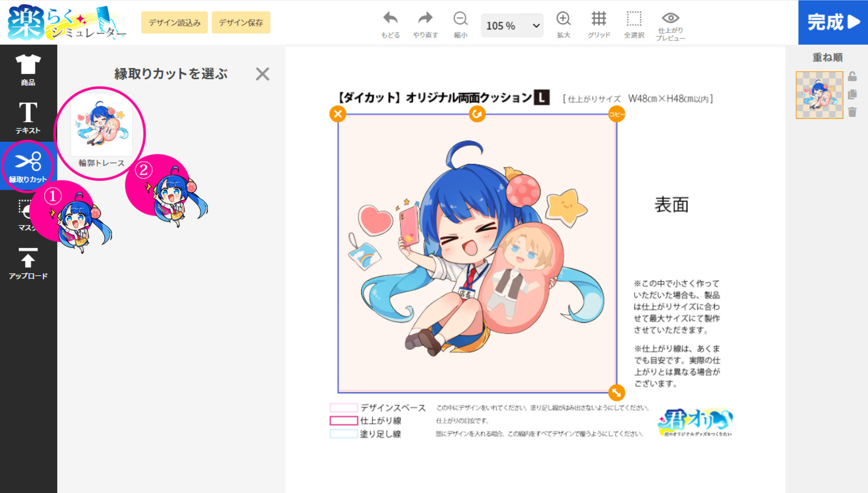This screenshot has height=493, width=868.
Task: Toggle the layer lock icon in 重ね順
Action: pyautogui.click(x=852, y=76)
